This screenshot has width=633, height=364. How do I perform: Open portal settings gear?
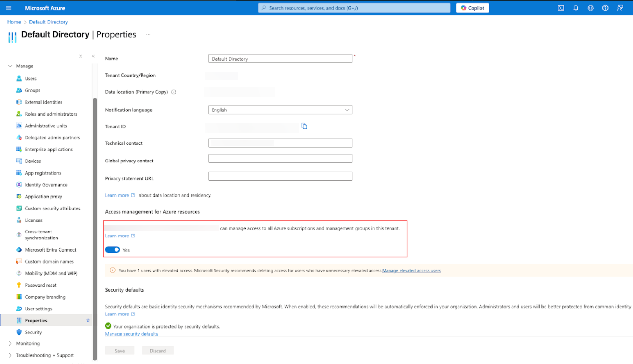(x=590, y=8)
